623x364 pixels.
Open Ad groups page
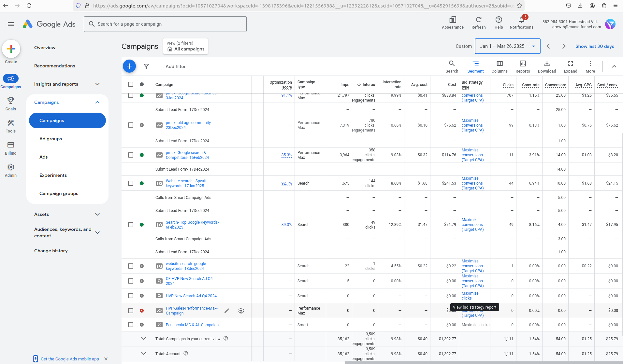pos(51,139)
